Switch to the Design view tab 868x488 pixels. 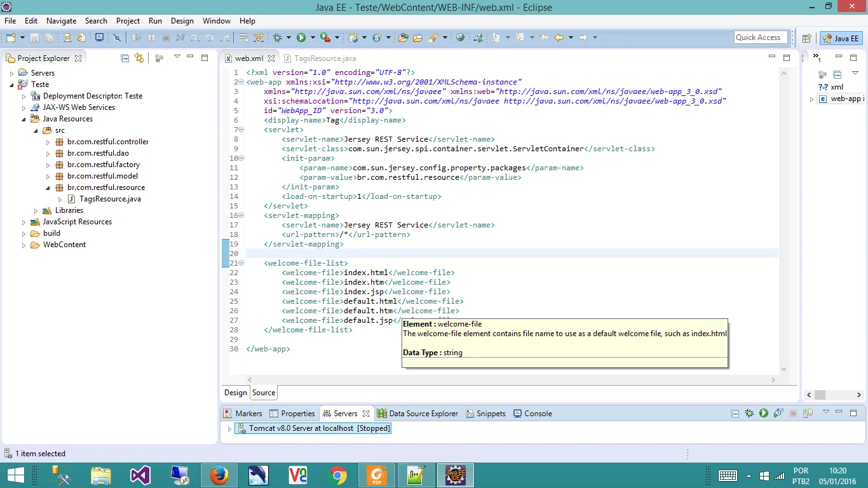(235, 393)
